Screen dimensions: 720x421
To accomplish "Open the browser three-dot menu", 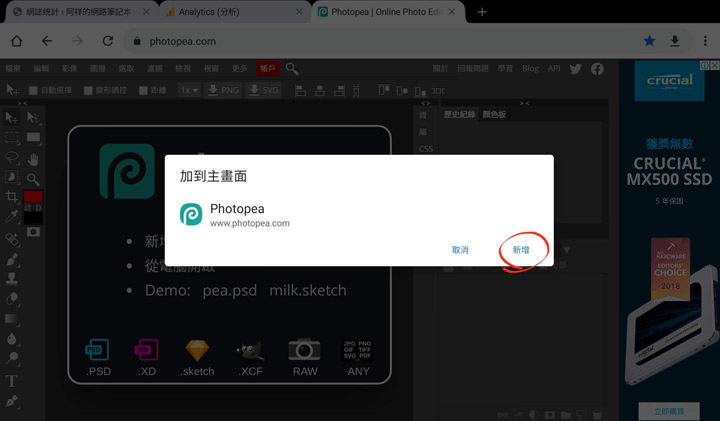I will tap(705, 41).
